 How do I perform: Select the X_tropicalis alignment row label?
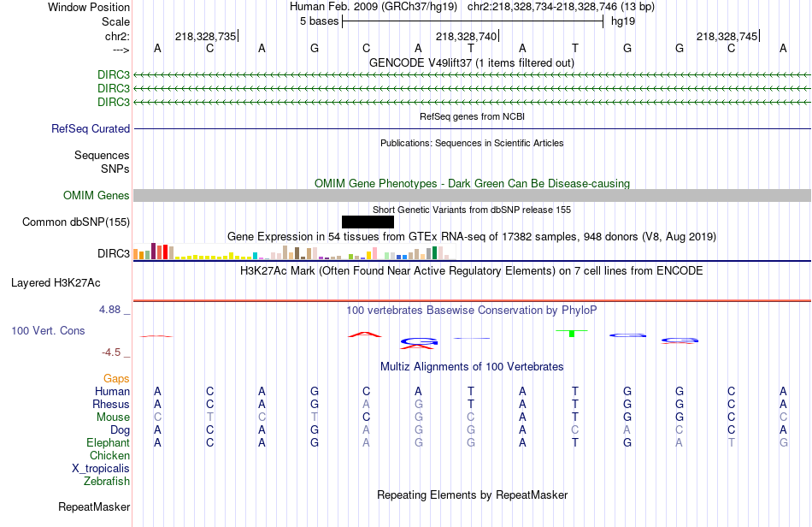pyautogui.click(x=101, y=469)
